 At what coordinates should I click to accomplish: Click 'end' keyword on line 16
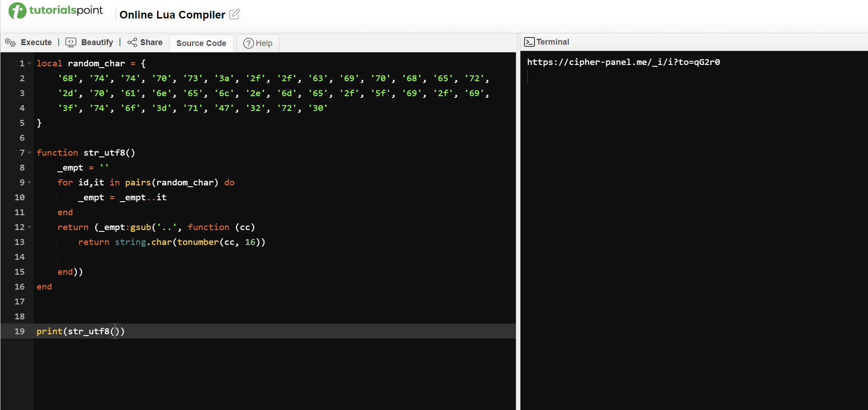44,287
